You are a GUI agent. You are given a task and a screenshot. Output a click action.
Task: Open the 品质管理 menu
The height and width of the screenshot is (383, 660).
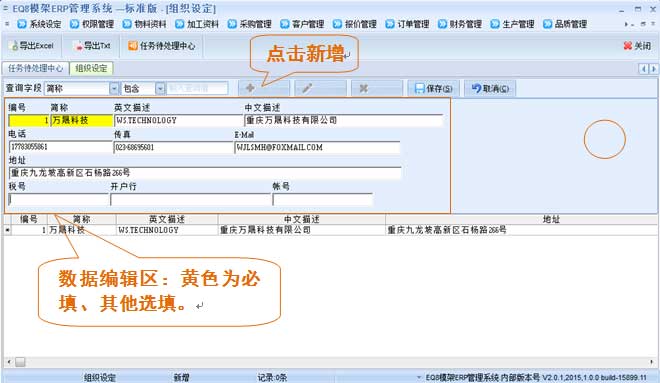pyautogui.click(x=565, y=24)
